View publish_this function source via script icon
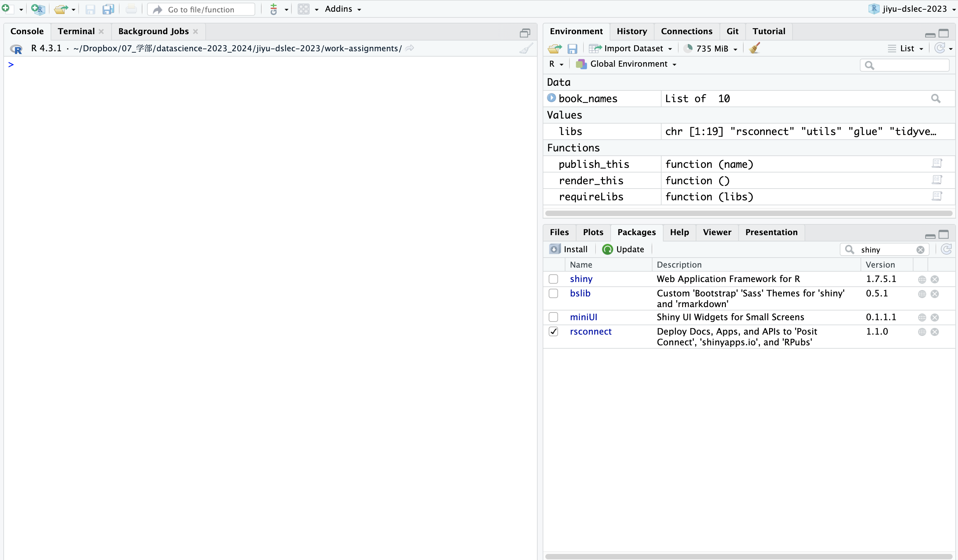 937,163
